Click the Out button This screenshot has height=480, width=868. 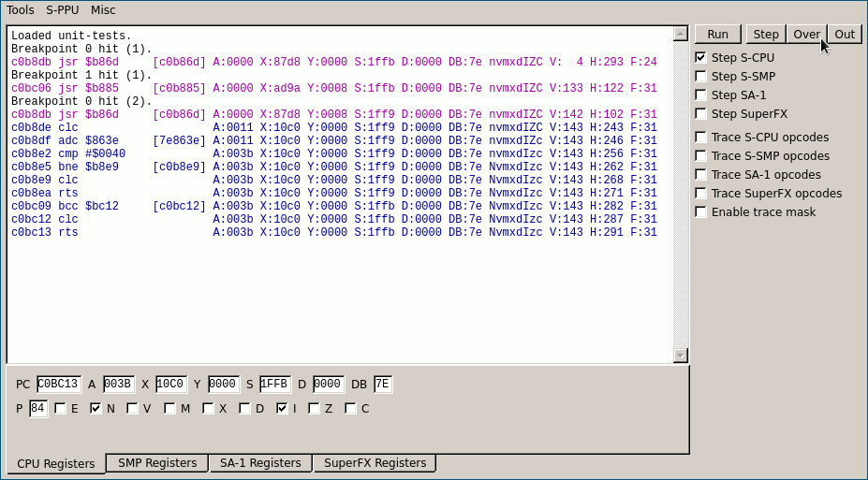pos(845,35)
